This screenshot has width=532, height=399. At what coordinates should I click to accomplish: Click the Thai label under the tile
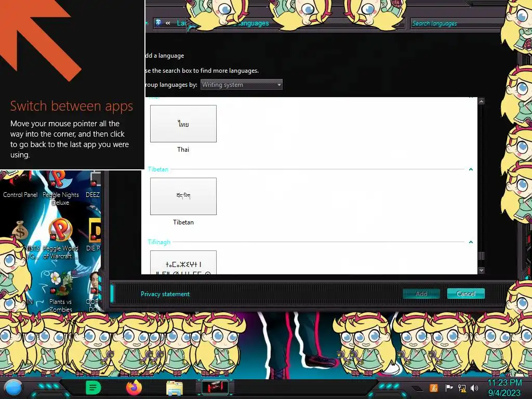click(183, 149)
